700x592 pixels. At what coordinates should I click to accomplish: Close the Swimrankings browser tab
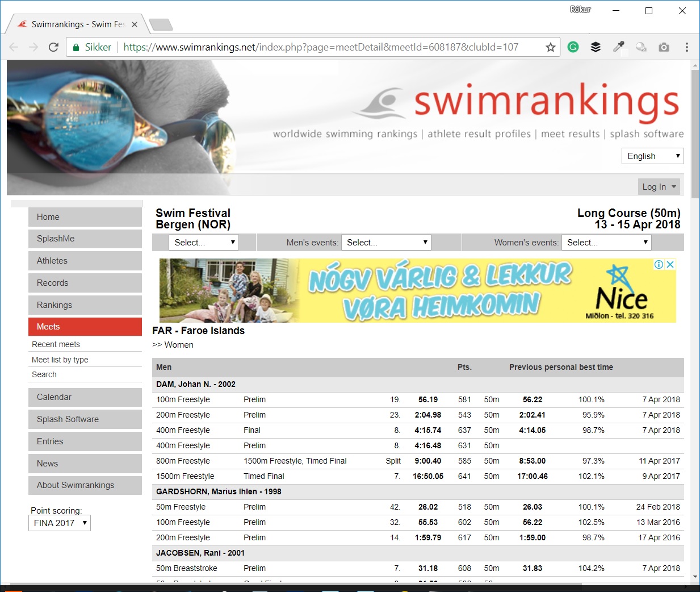point(135,24)
